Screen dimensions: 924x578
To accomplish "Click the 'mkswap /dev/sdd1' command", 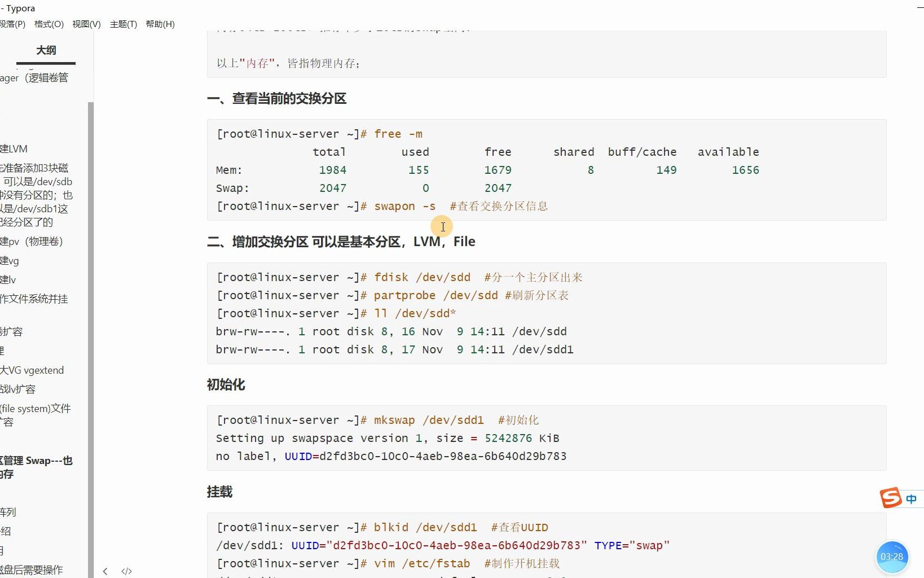I will pyautogui.click(x=429, y=420).
